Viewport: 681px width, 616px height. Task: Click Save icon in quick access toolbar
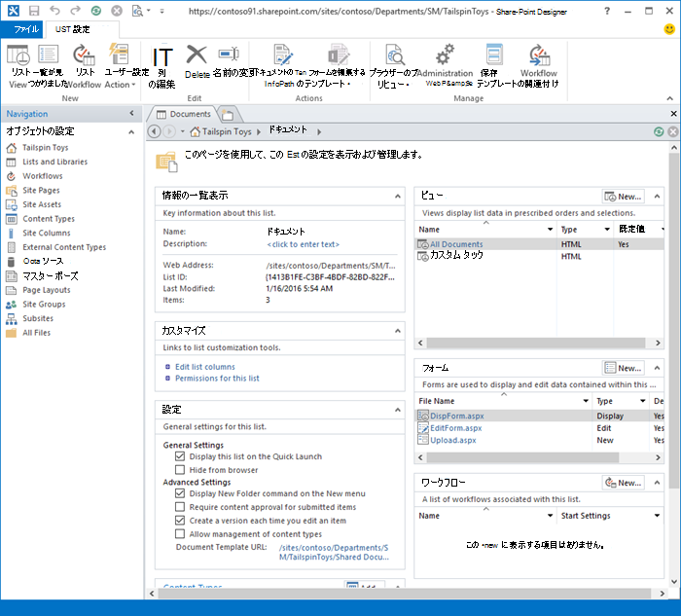pyautogui.click(x=34, y=11)
